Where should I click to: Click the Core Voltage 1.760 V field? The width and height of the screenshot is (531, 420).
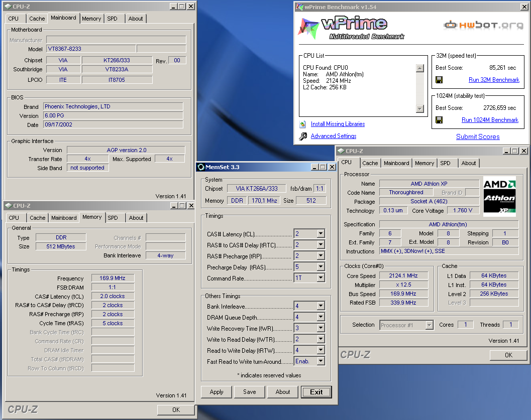pos(463,210)
